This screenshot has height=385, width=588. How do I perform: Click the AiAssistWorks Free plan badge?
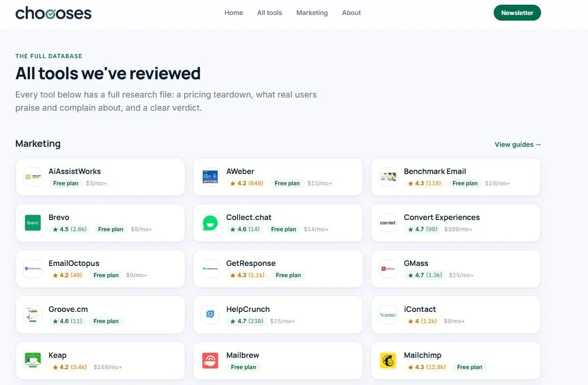click(x=66, y=183)
